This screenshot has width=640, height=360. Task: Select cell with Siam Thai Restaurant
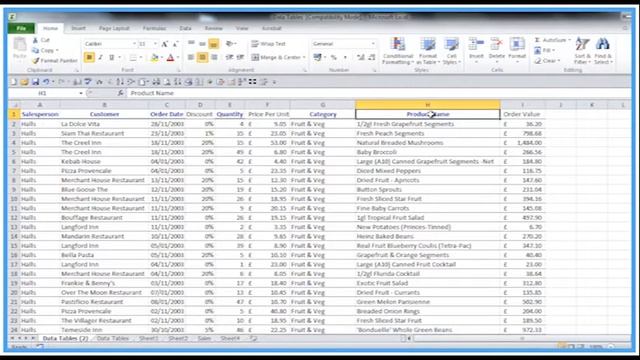tap(104, 133)
